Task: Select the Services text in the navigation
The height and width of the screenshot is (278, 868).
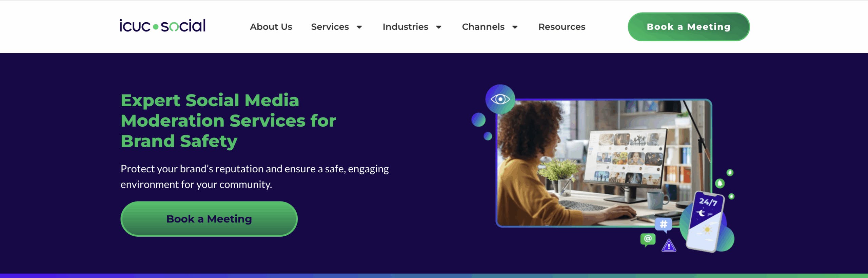Action: tap(330, 27)
